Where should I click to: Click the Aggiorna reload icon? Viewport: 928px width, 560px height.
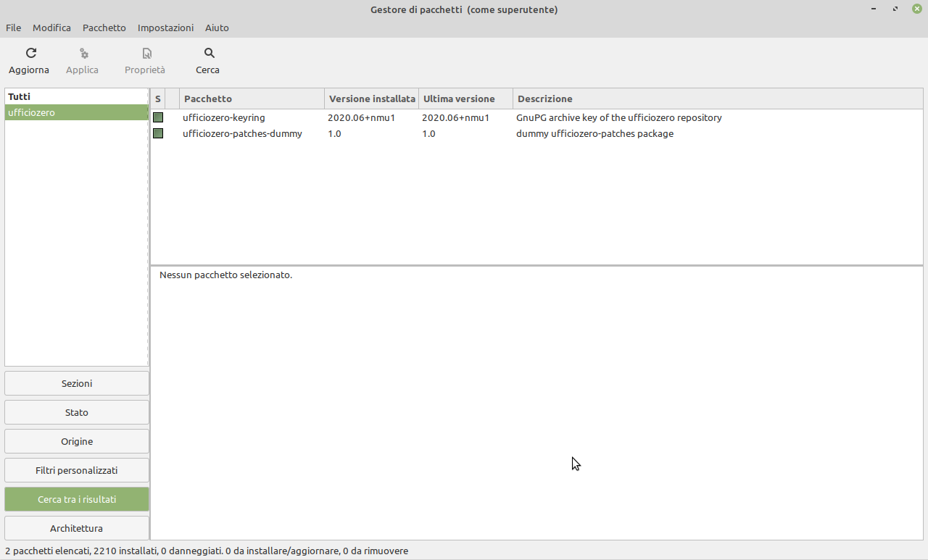click(x=30, y=53)
